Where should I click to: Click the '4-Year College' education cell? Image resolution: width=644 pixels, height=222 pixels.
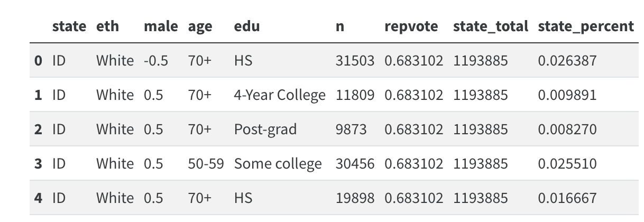280,95
